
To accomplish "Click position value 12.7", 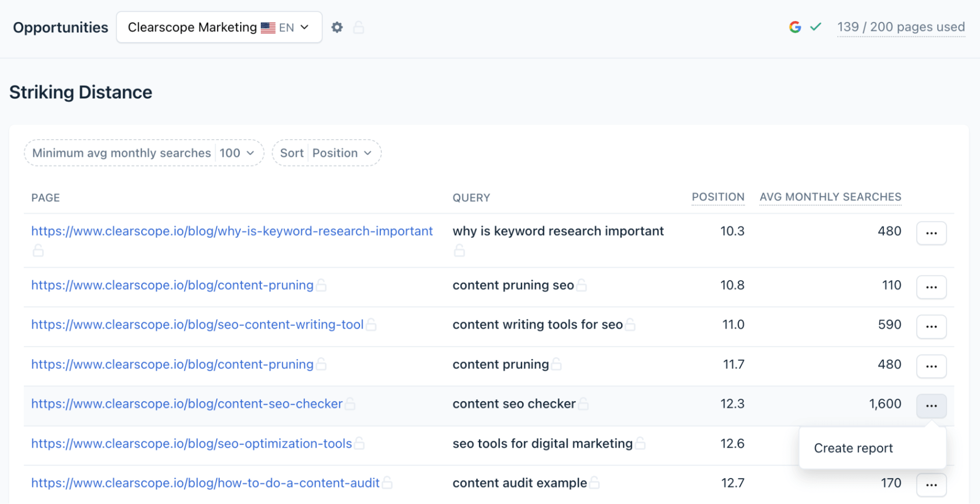I will click(x=733, y=483).
